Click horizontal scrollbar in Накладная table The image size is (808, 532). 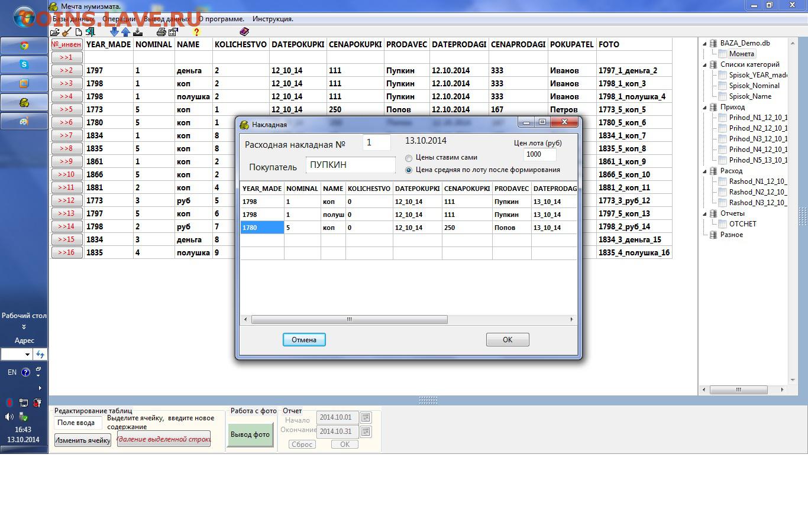coord(349,320)
